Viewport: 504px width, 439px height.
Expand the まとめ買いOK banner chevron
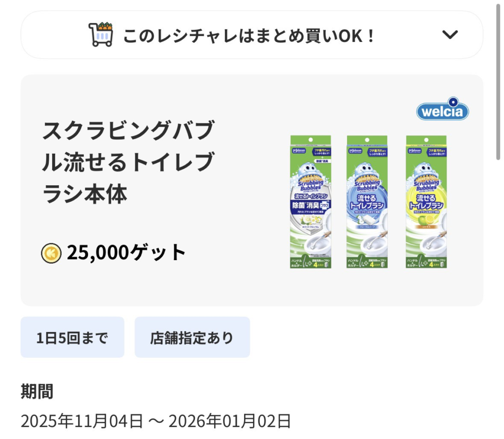(450, 34)
